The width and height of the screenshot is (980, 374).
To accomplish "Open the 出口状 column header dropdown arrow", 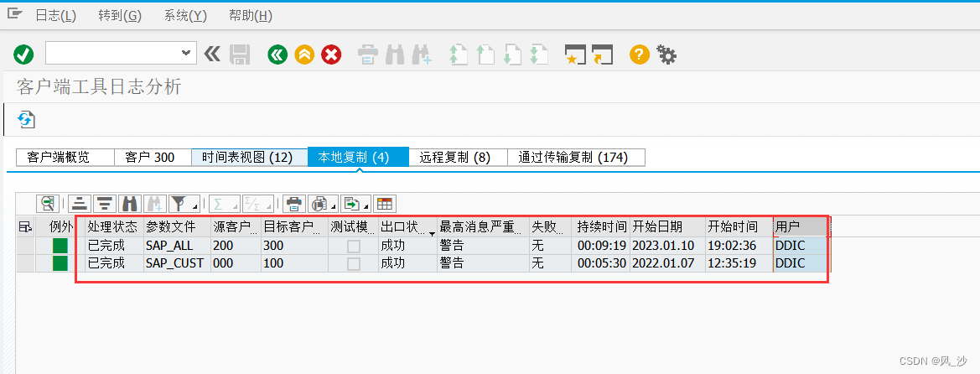I will pyautogui.click(x=432, y=232).
